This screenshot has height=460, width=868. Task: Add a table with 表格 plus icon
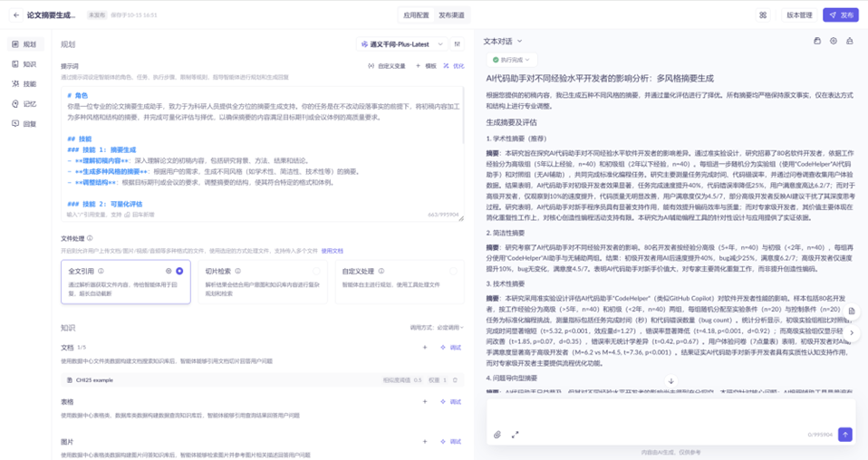(425, 402)
